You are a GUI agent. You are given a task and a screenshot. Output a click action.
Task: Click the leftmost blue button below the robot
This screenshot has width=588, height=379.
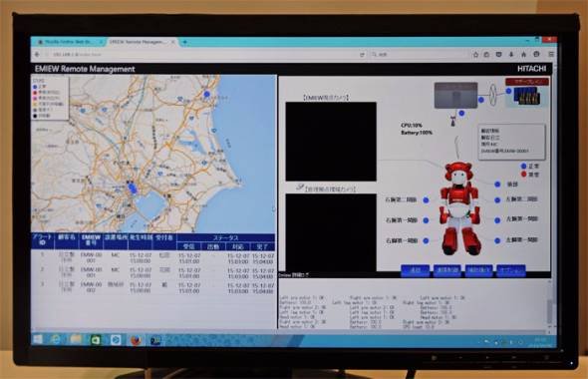point(416,270)
